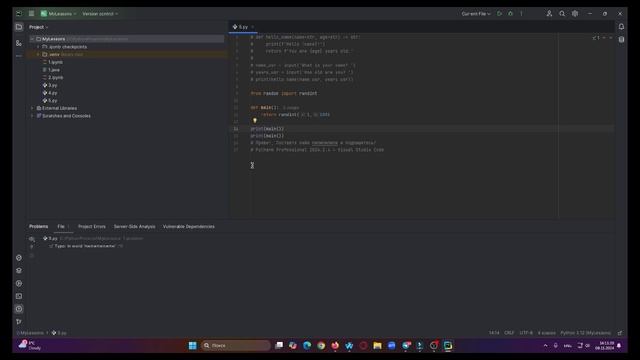Expand Scratches and Consoles node

coord(32,116)
